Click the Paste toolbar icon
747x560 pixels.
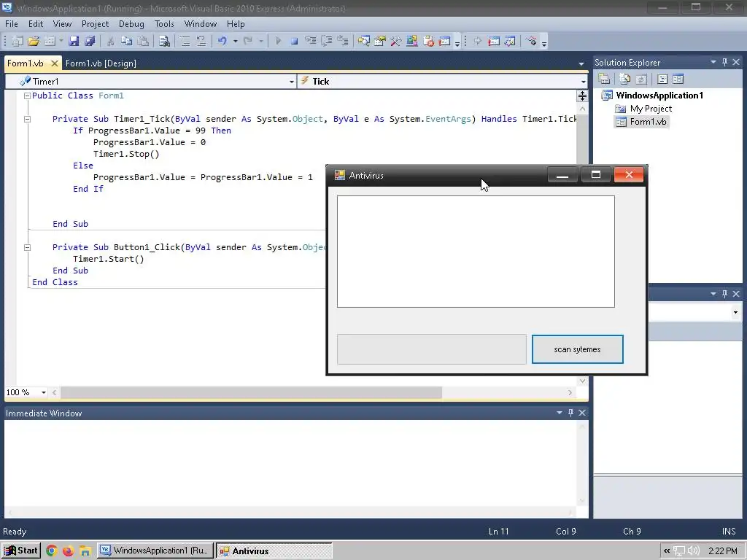142,42
